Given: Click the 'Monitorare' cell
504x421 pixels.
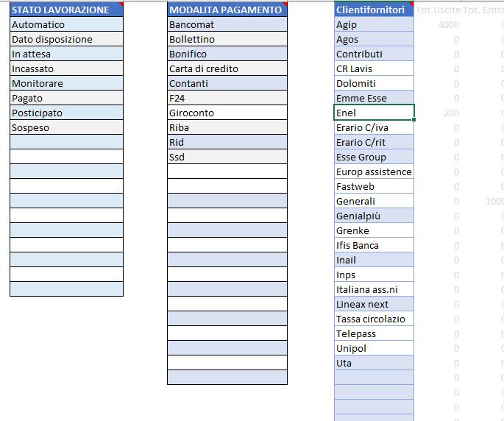Looking at the screenshot, I should (66, 84).
